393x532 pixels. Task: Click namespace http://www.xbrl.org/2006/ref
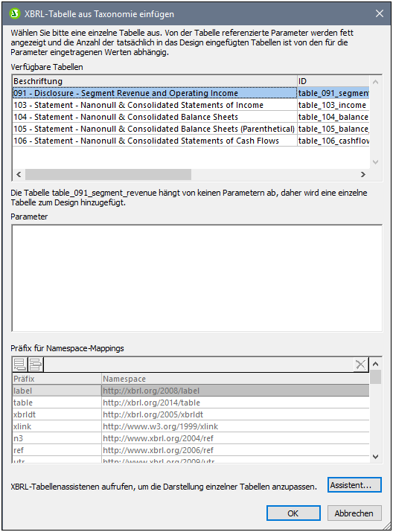tap(235, 450)
